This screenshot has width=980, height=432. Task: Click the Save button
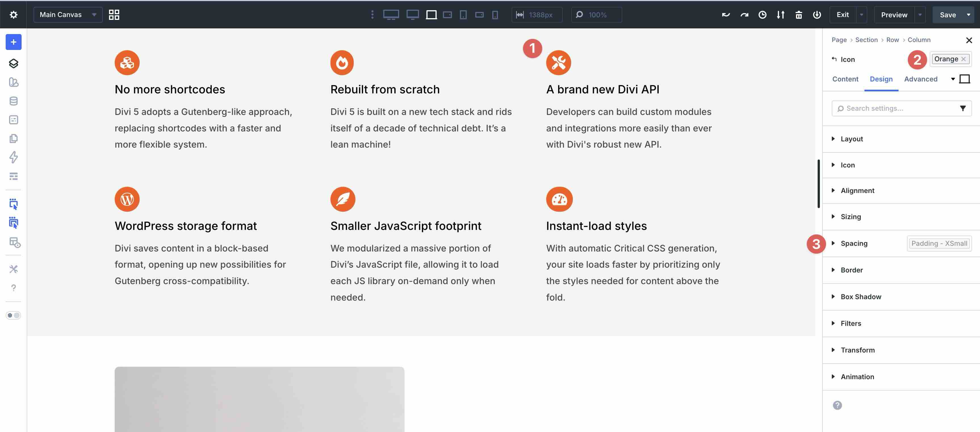[x=947, y=15]
